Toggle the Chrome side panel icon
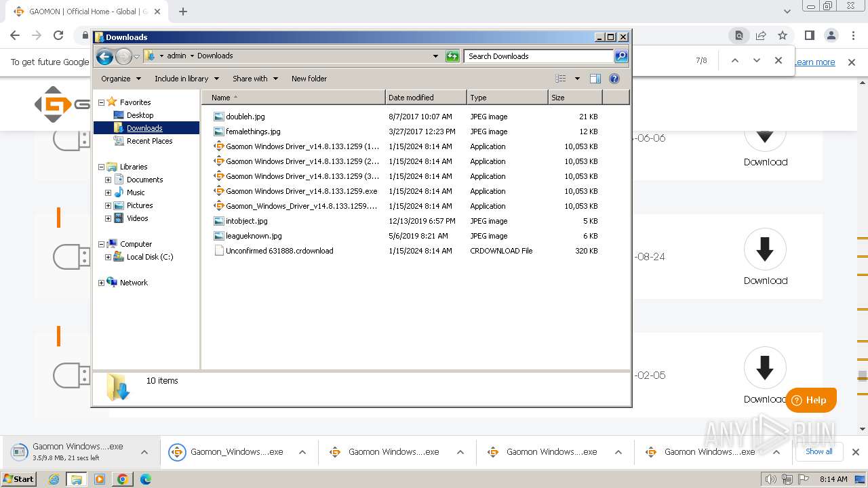 point(809,35)
